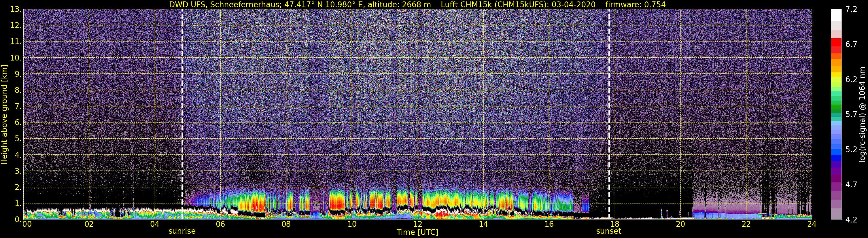Click the colorbar value "4.2"
The height and width of the screenshot is (238, 868).
click(x=851, y=220)
